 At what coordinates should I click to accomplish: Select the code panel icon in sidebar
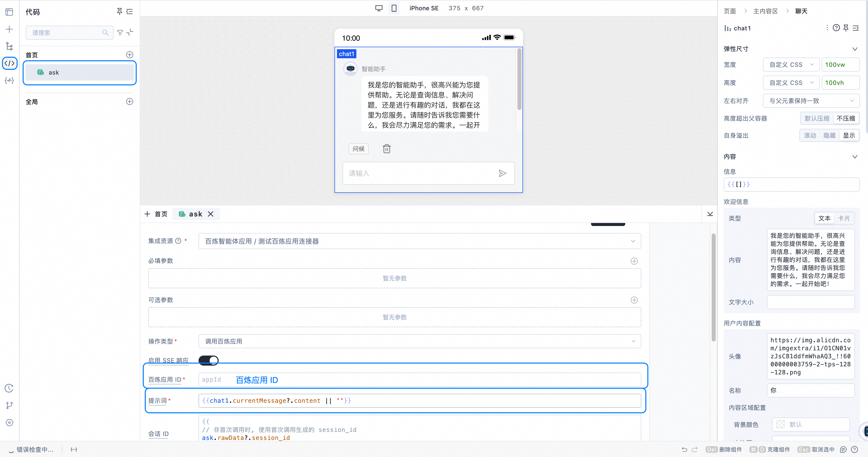[x=10, y=63]
